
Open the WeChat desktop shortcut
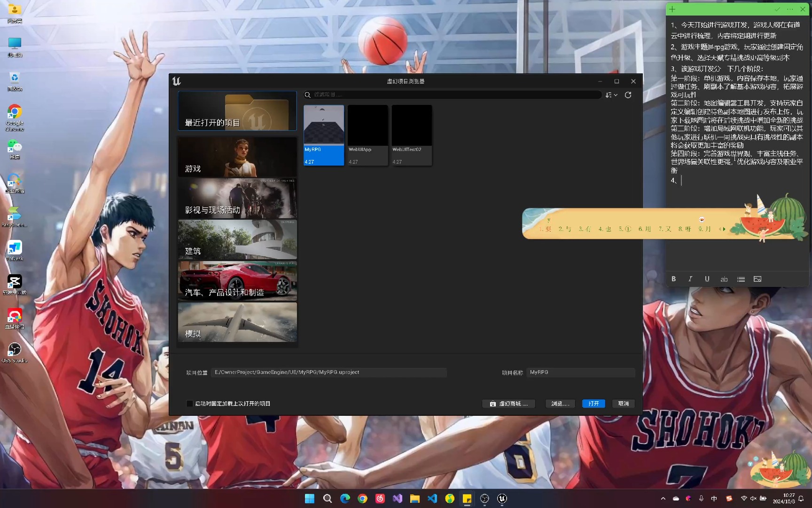click(15, 149)
